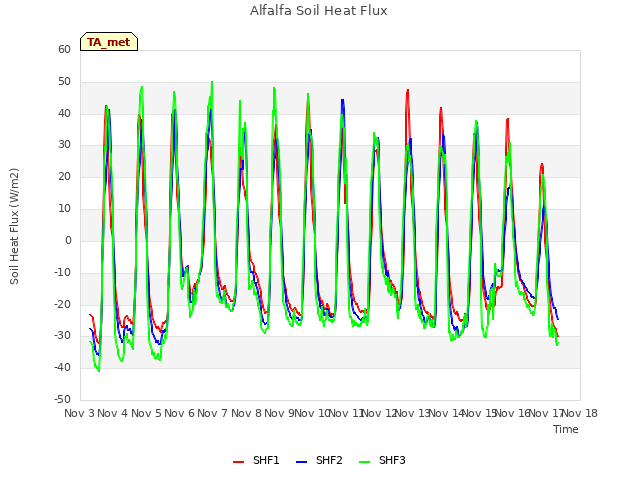Click the Nov 5 x-axis label

[x=146, y=413]
